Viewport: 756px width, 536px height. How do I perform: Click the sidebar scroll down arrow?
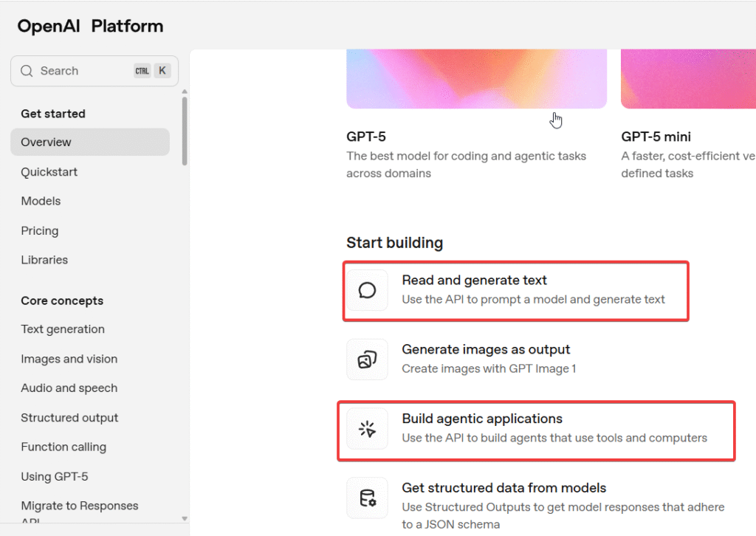(185, 519)
